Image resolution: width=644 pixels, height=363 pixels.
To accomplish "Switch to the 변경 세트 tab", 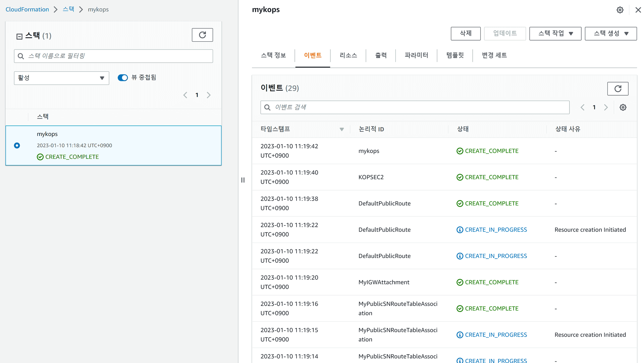I will click(x=494, y=55).
